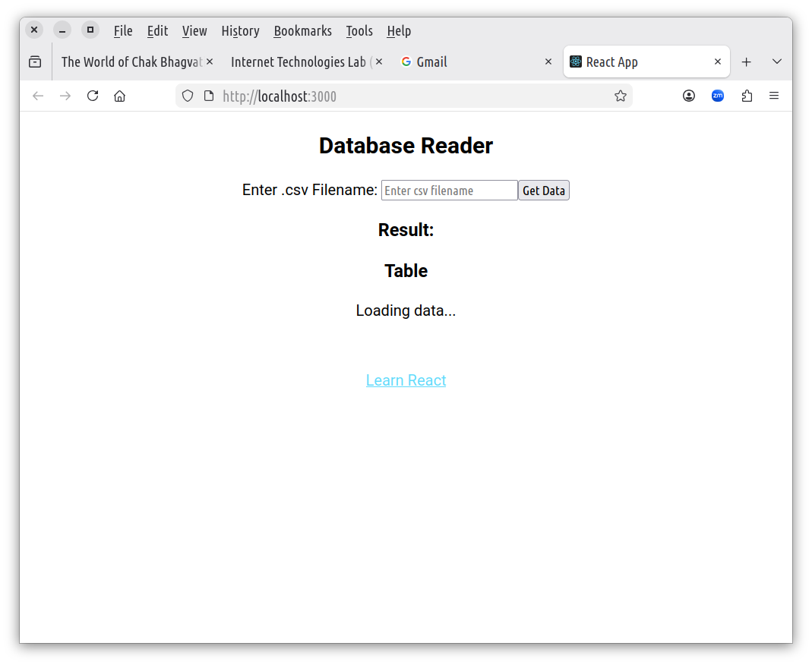Viewport: 812px width, 665px height.
Task: Close the World of Chak Bhagvat tab
Action: (210, 62)
